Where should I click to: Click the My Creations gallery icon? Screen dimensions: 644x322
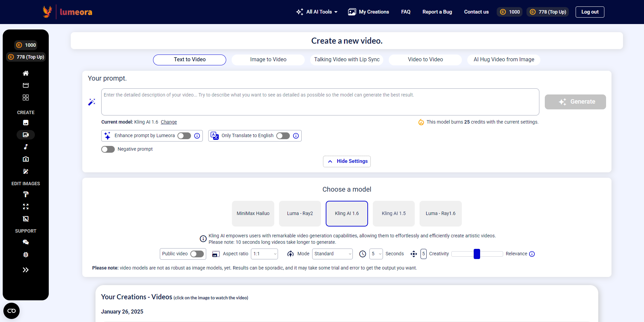[352, 12]
